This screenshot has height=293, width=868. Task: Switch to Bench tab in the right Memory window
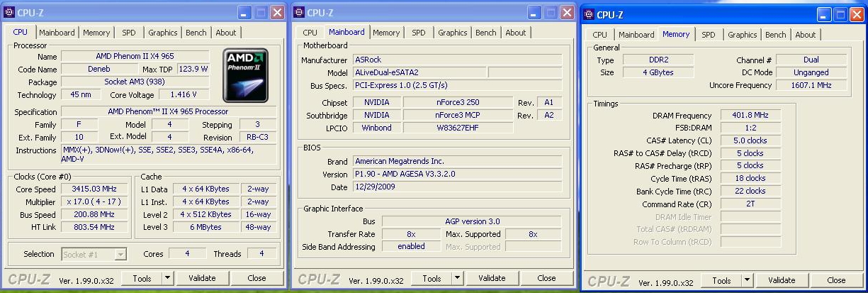tap(776, 35)
